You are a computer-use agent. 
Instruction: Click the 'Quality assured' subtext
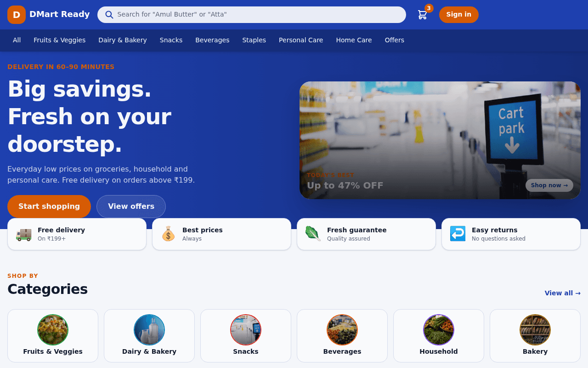349,239
